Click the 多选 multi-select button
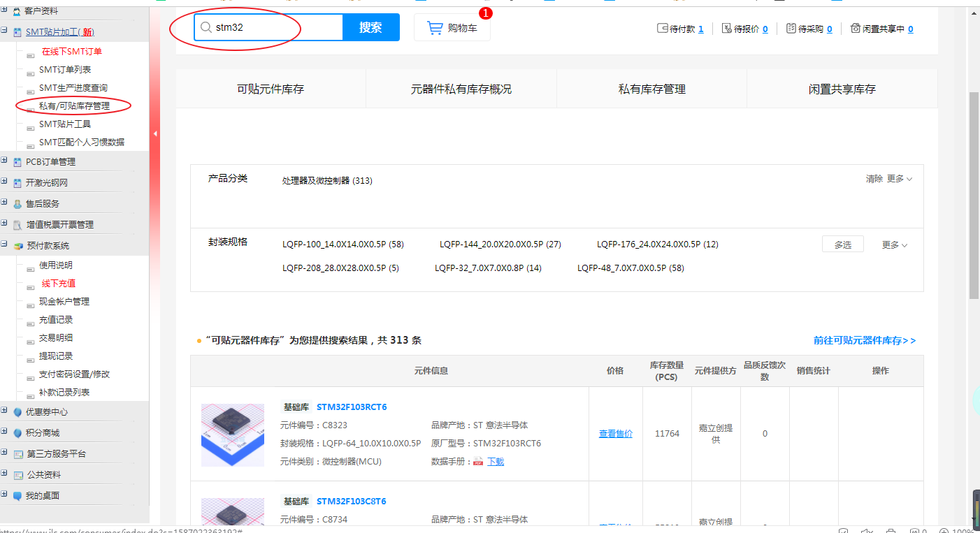The width and height of the screenshot is (980, 533). tap(842, 244)
